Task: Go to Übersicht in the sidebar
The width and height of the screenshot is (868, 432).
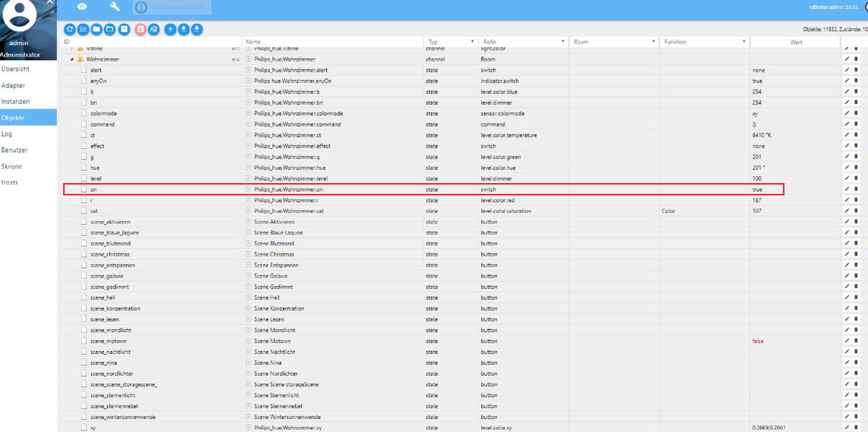Action: 28,69
